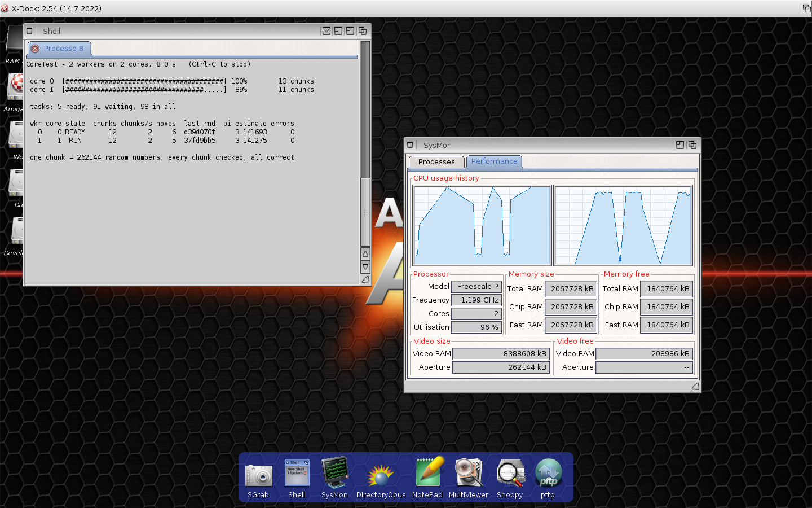Click the second CPU usage history graph
The width and height of the screenshot is (812, 508).
pos(623,225)
